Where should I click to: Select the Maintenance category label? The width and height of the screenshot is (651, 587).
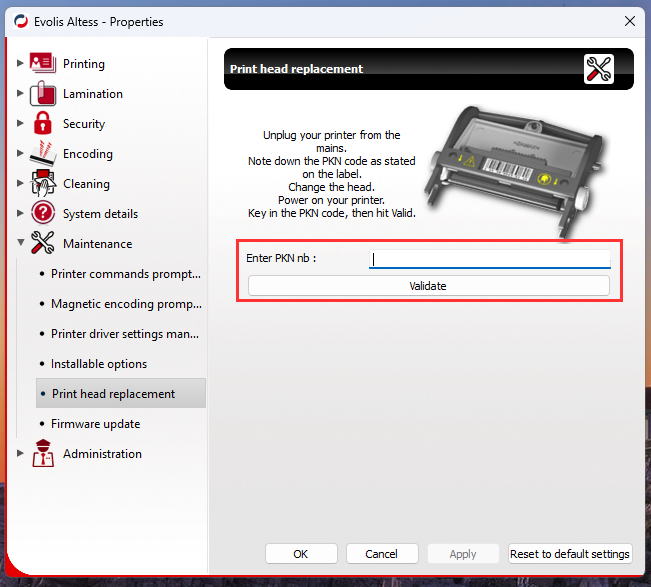98,244
